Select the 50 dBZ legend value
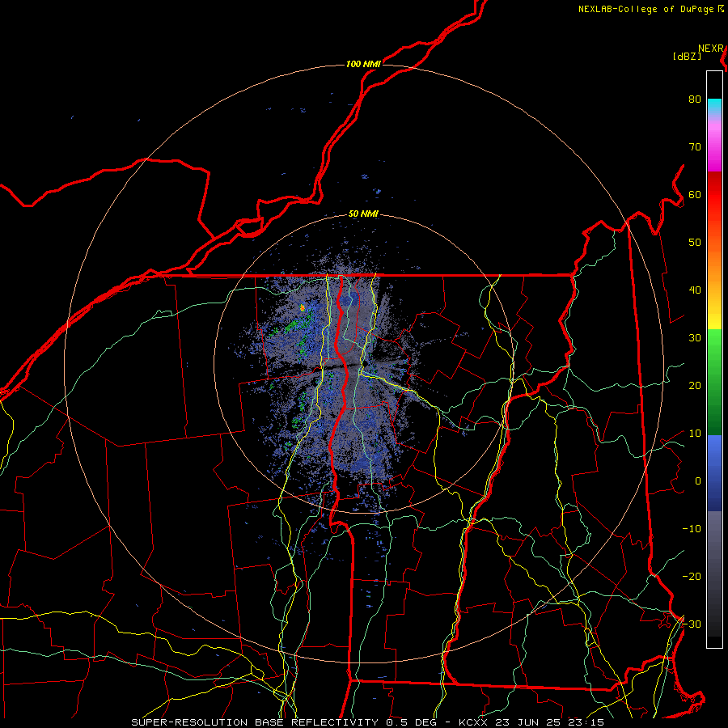Viewport: 728px width, 728px height. [695, 243]
